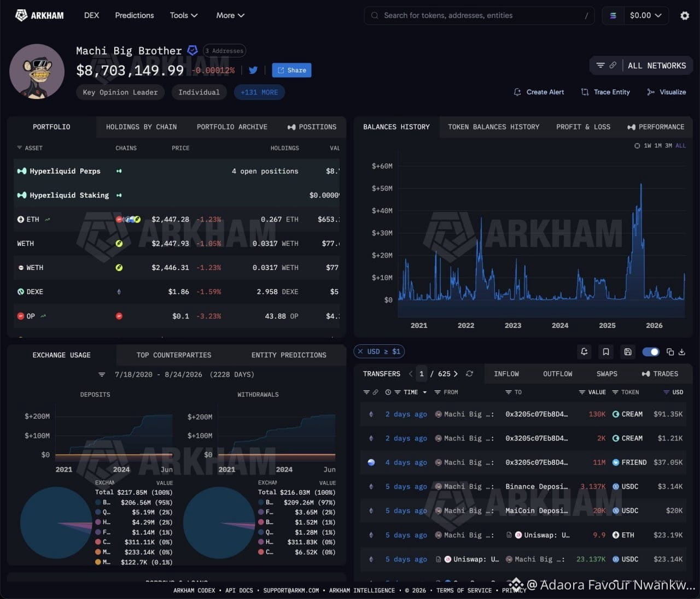Switch to the TOP COUNTERPARTIES tab
The height and width of the screenshot is (599, 700).
174,355
